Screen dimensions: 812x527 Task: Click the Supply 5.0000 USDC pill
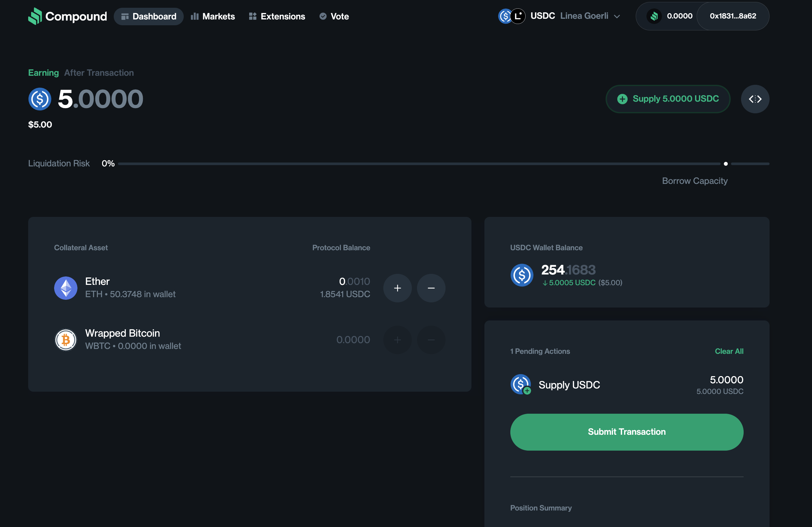pyautogui.click(x=668, y=99)
